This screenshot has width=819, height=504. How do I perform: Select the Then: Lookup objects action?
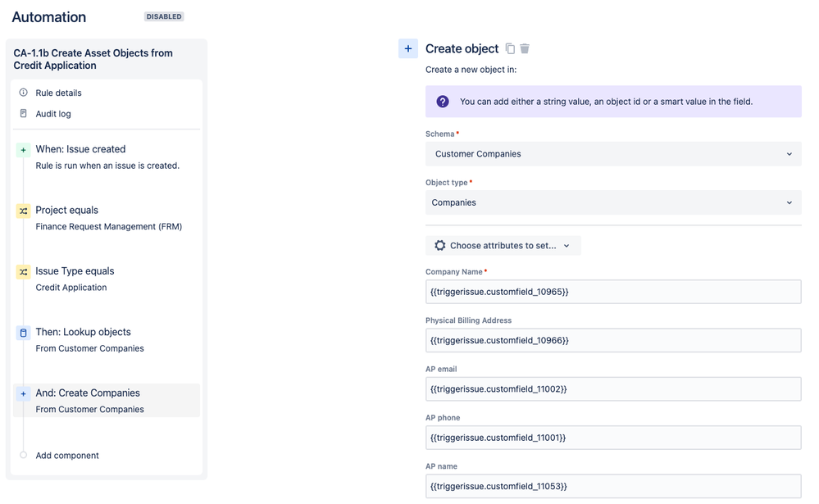(x=107, y=339)
